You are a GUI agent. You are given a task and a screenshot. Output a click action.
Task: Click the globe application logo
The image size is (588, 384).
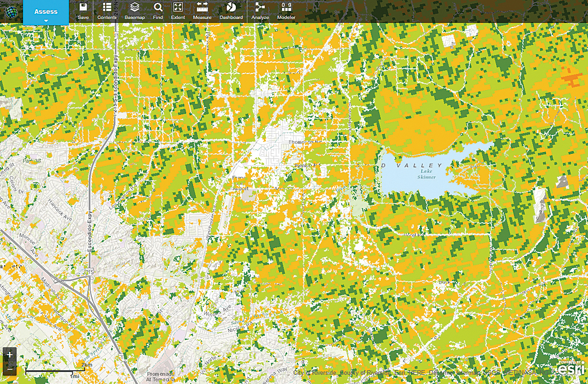[x=11, y=11]
